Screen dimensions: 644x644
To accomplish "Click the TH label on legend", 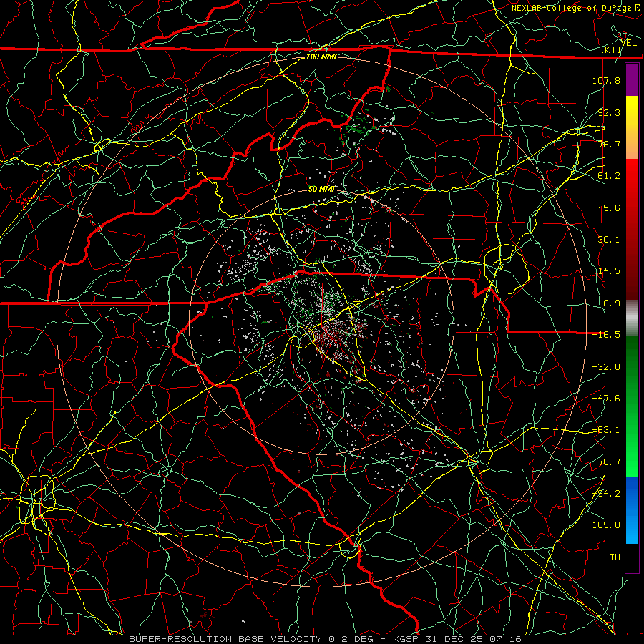I will pyautogui.click(x=615, y=557).
